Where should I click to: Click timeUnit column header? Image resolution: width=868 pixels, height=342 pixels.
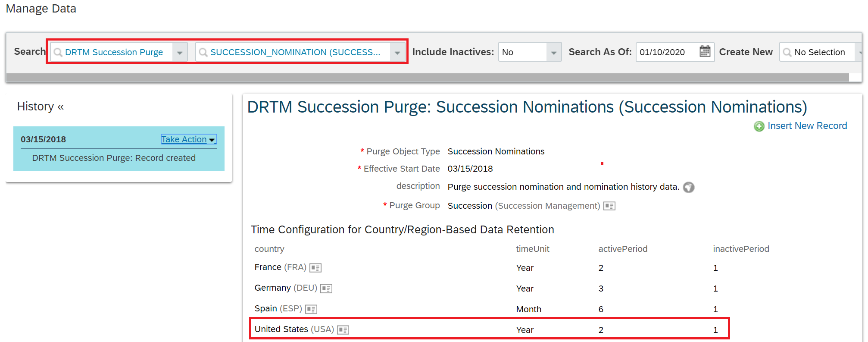[533, 249]
